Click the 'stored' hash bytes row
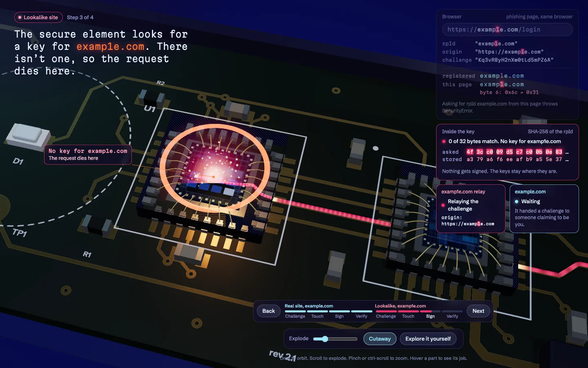 coord(506,159)
